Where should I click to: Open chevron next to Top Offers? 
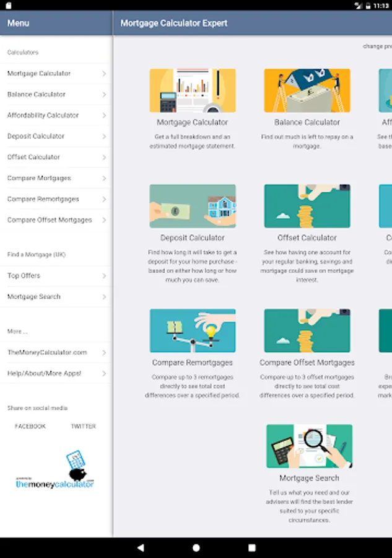104,276
